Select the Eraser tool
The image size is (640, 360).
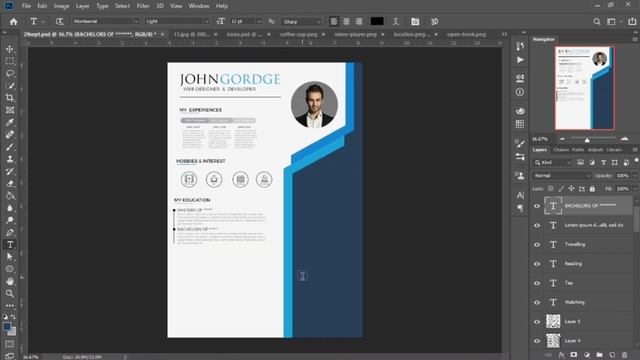(x=10, y=183)
